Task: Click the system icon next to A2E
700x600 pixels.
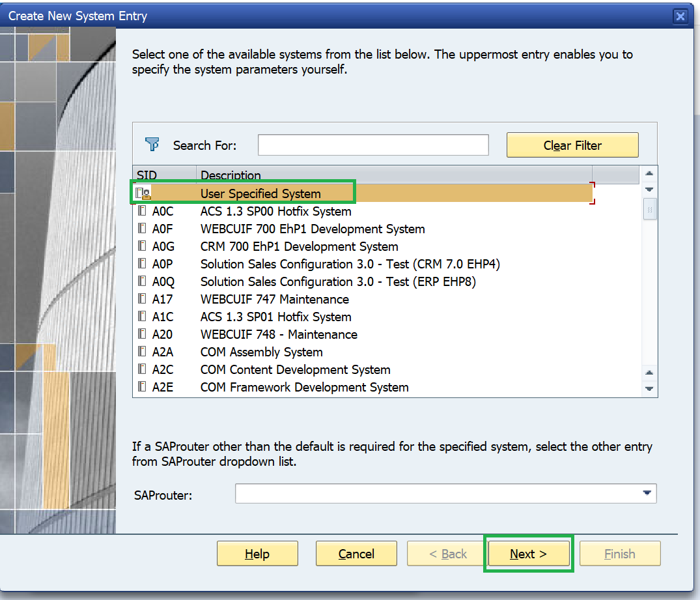Action: click(x=142, y=386)
